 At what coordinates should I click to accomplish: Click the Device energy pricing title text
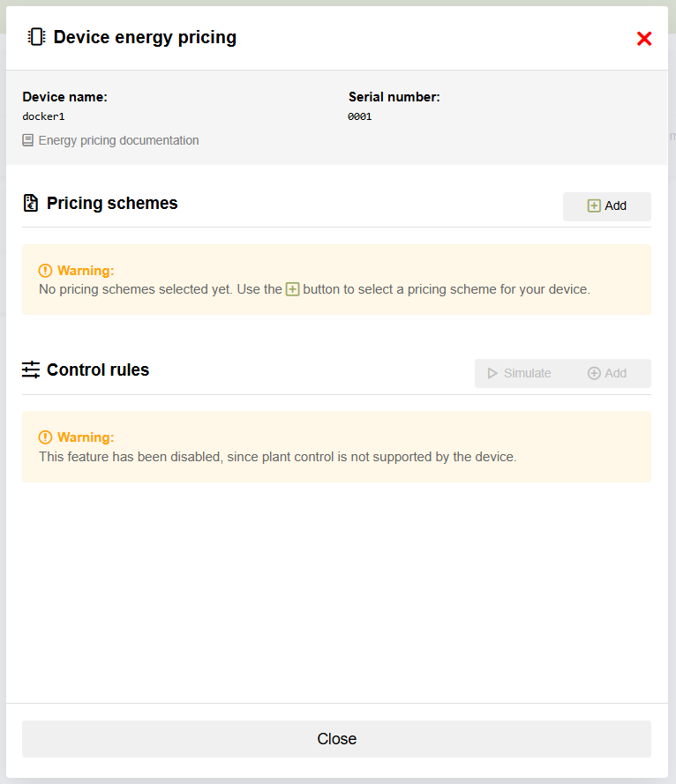[x=145, y=37]
